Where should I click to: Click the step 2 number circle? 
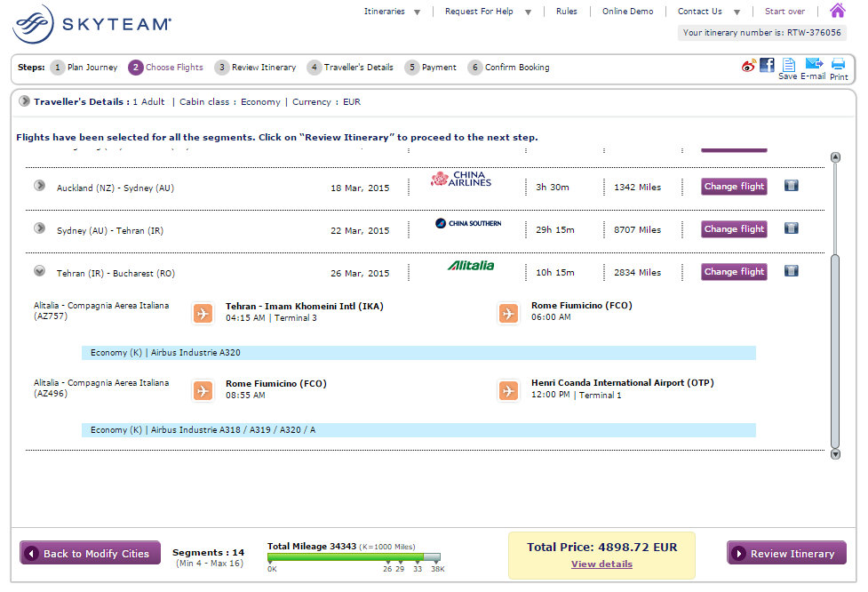coord(136,68)
